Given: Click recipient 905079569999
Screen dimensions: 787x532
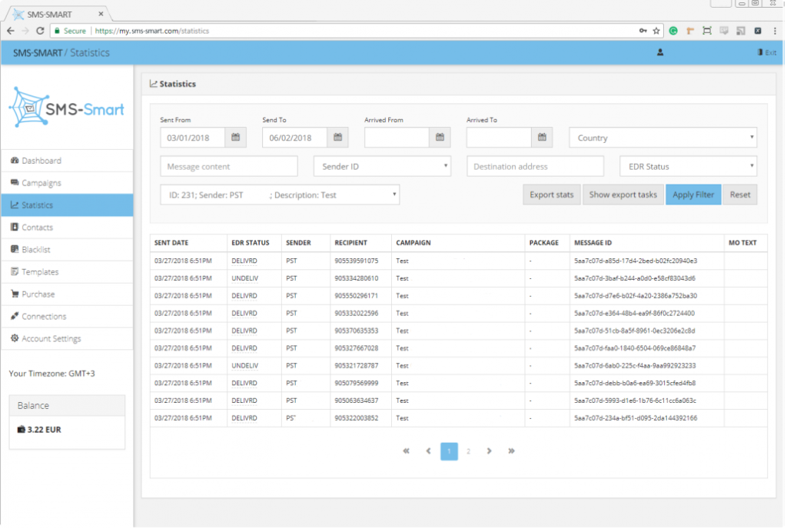Looking at the screenshot, I should pos(357,384).
